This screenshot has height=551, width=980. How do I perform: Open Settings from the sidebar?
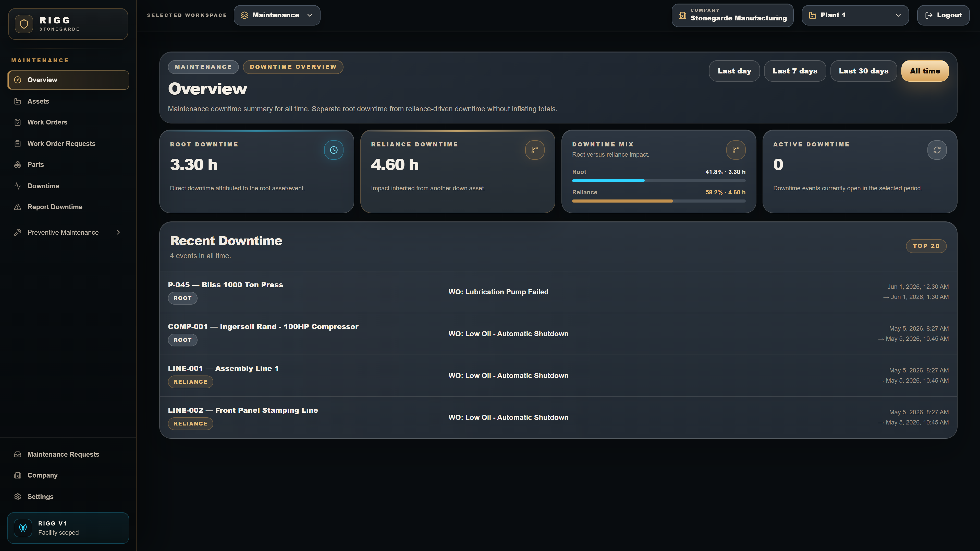[68, 497]
